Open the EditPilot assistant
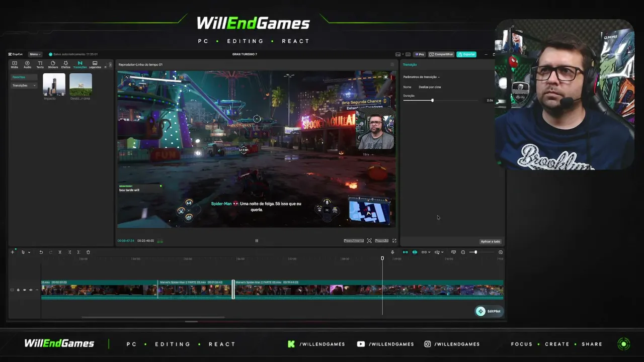Viewport: 644px width, 362px height. pyautogui.click(x=489, y=311)
